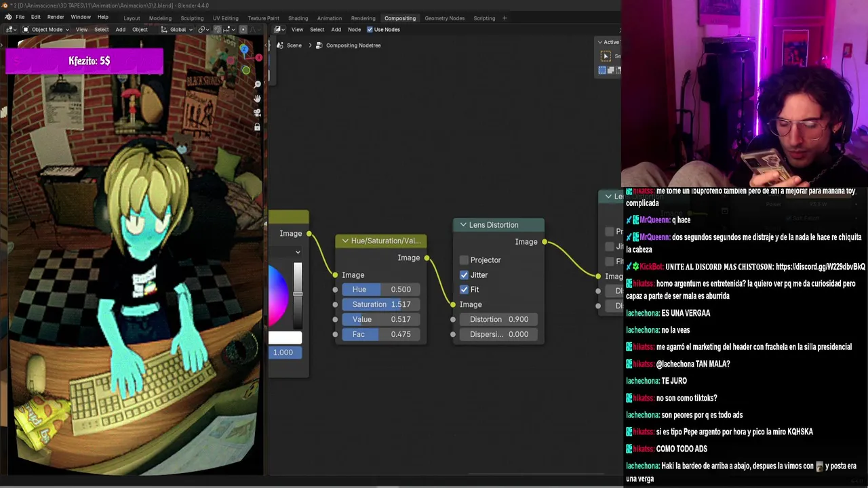Click the Value slider showing 0.517
Image resolution: width=868 pixels, height=488 pixels.
[381, 320]
